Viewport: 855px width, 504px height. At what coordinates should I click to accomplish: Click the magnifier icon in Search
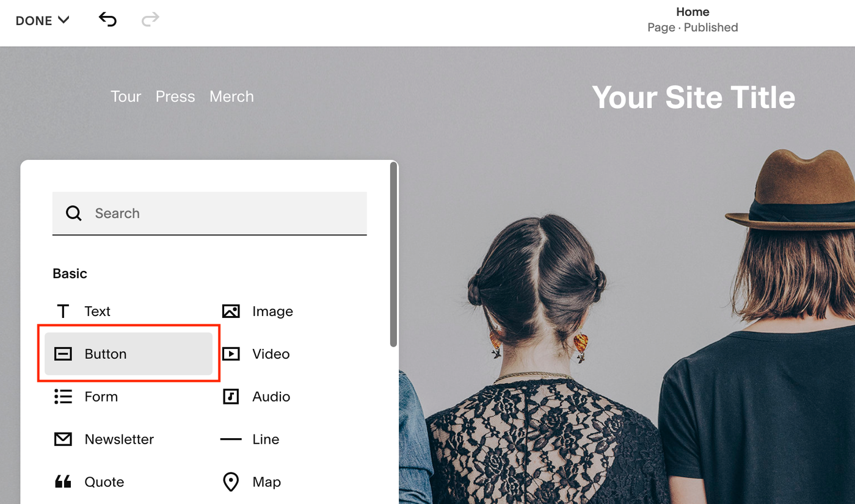tap(74, 213)
